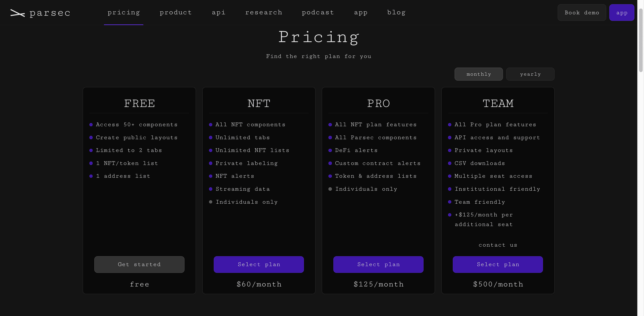Switch billing to yearly
This screenshot has height=316, width=644.
[x=530, y=74]
